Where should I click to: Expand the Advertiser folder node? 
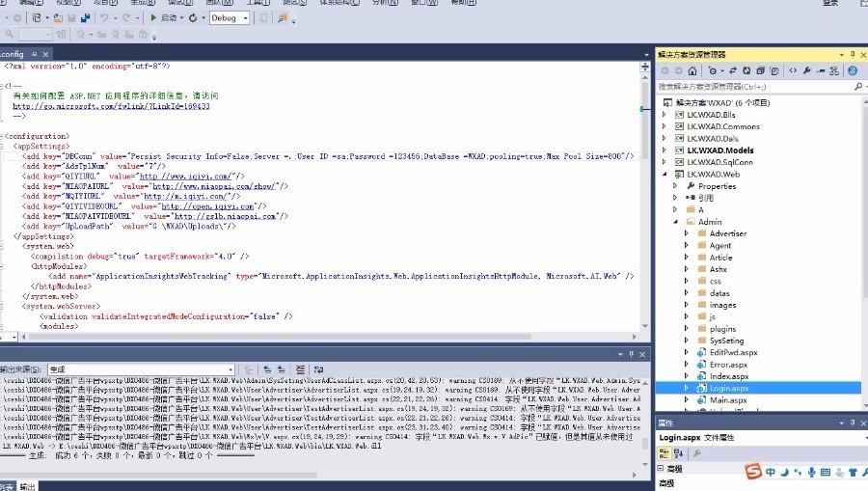[687, 233]
